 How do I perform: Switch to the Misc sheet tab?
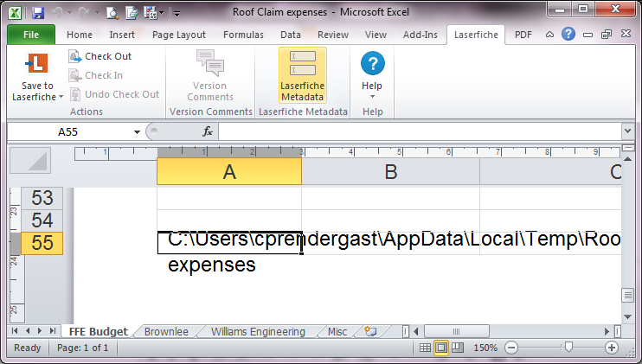coord(337,331)
